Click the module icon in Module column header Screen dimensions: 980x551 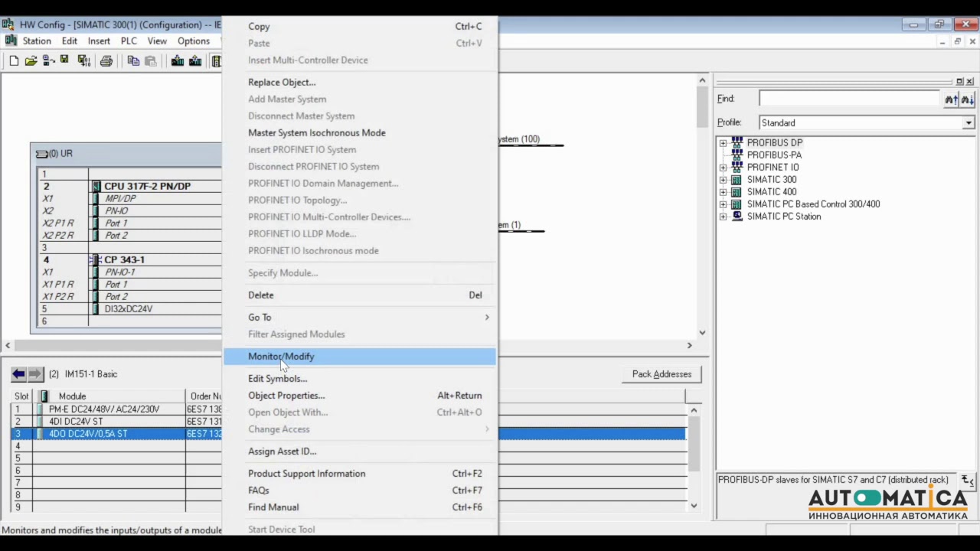44,396
